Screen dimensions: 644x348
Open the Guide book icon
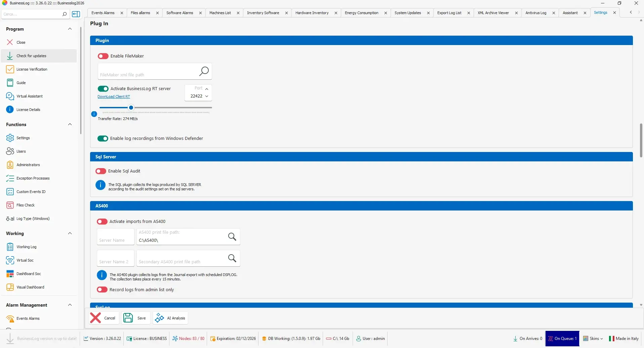click(x=10, y=83)
